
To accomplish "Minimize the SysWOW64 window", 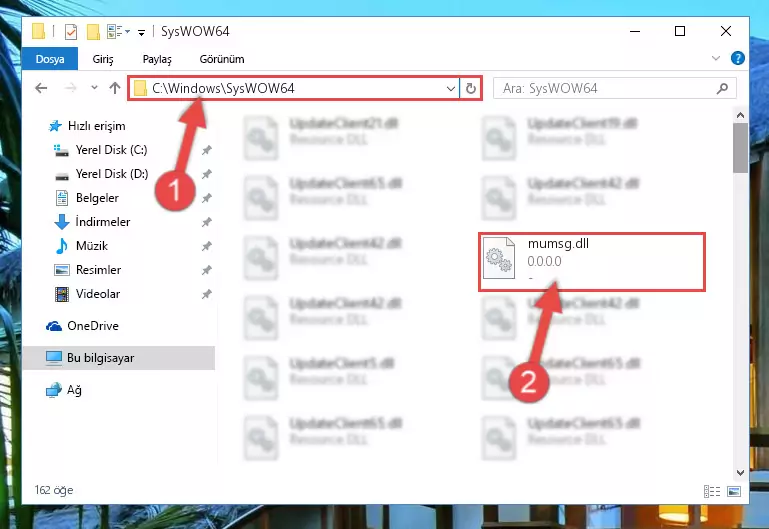I will (x=635, y=31).
